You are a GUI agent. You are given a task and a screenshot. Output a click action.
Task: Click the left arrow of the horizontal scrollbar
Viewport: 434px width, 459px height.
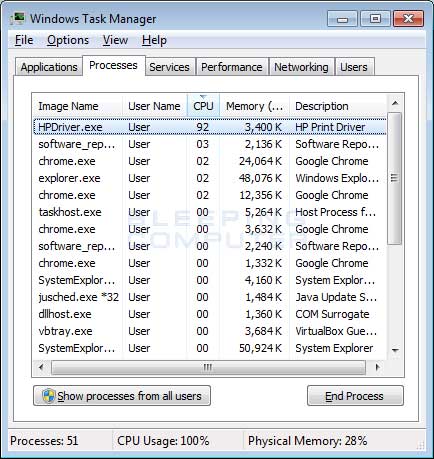tap(41, 368)
